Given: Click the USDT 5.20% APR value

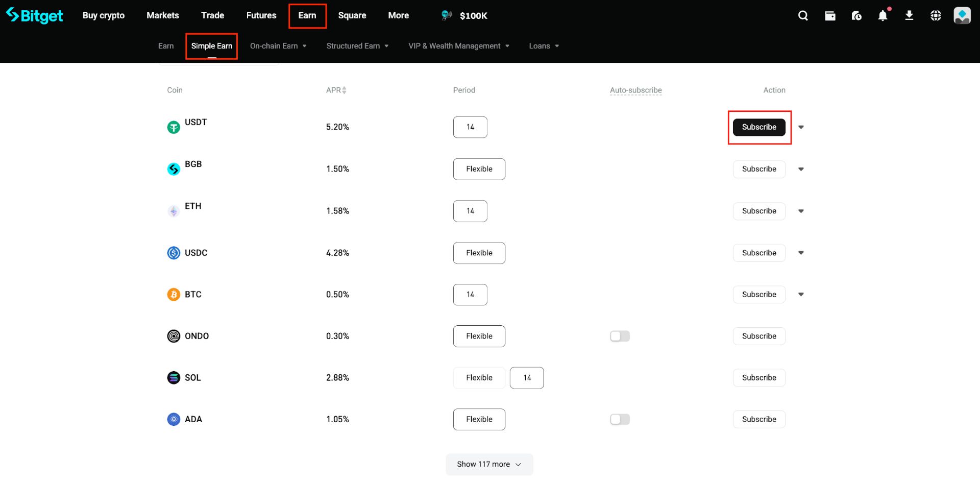Looking at the screenshot, I should tap(337, 127).
